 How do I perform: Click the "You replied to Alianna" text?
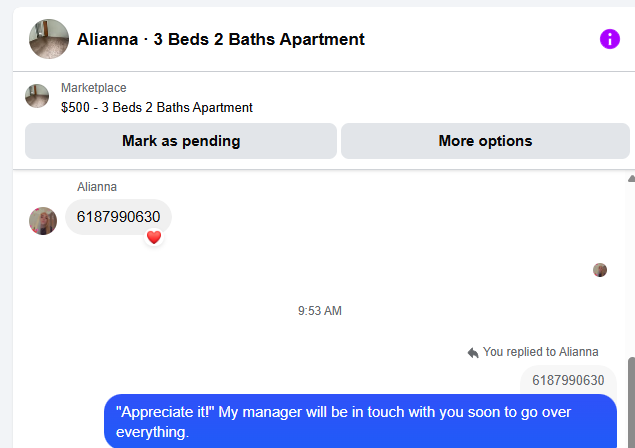(540, 352)
